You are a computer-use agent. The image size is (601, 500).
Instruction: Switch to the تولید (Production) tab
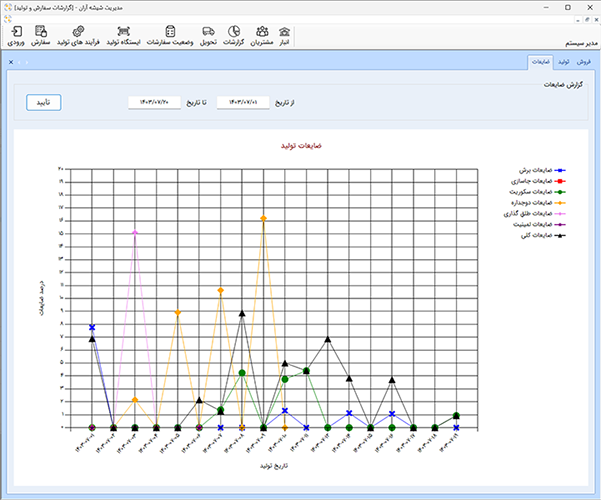(x=563, y=62)
